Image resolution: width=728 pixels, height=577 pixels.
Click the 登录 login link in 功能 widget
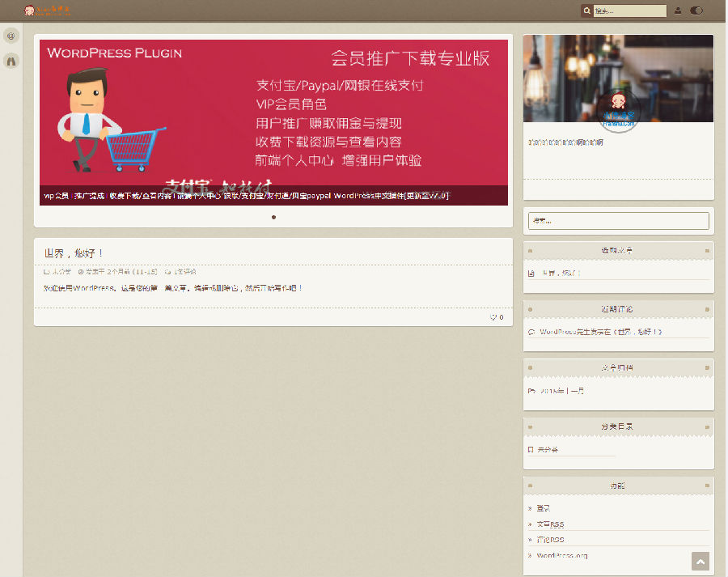544,507
